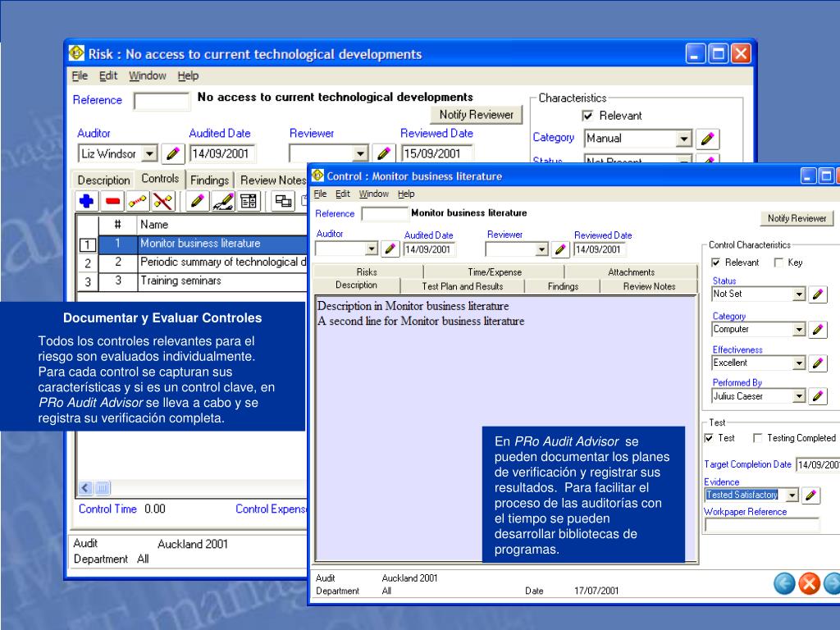
Task: Click the orange cancel X round button
Action: [809, 583]
